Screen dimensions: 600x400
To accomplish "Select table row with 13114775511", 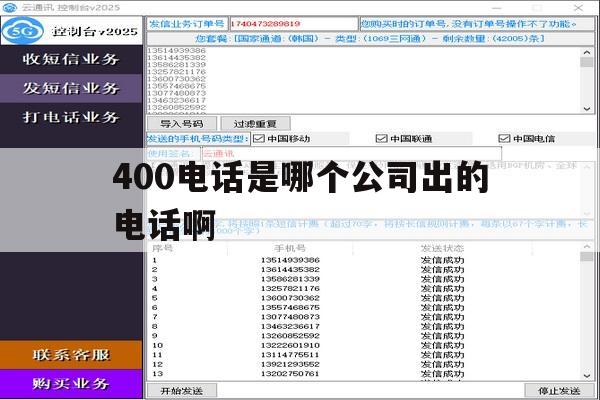I will [364, 355].
